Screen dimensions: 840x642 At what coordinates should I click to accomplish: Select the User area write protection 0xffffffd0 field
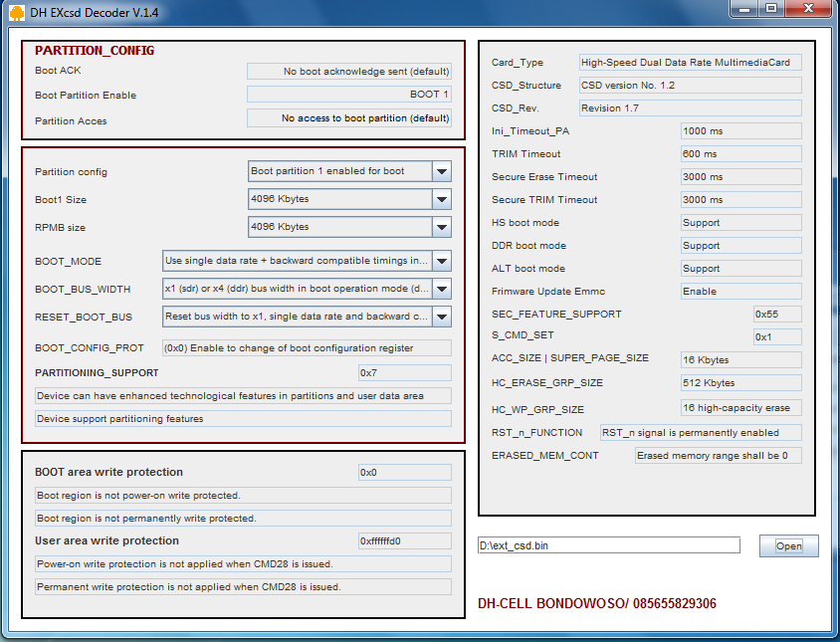click(405, 541)
